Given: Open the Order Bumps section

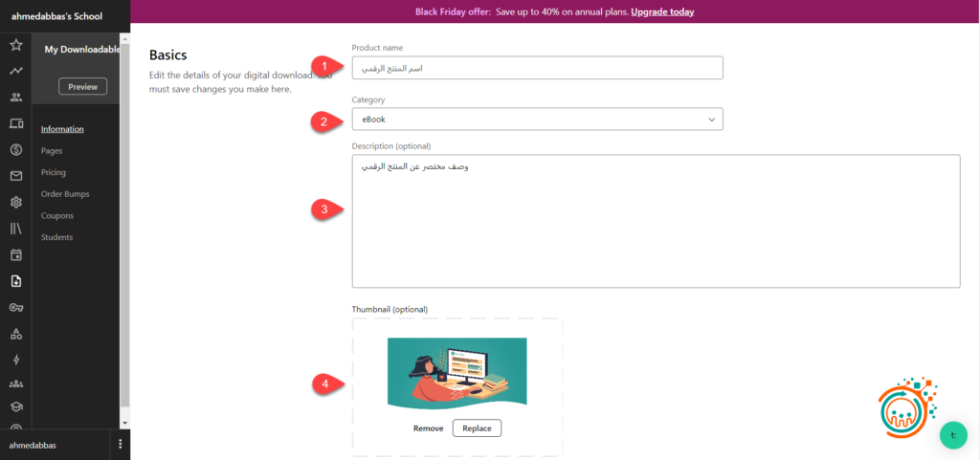Looking at the screenshot, I should click(65, 194).
